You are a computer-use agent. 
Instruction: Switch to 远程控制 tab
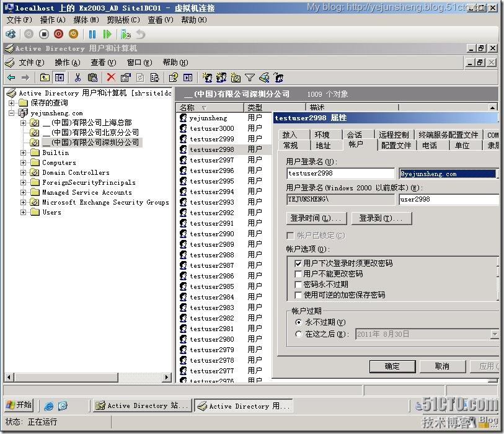394,135
